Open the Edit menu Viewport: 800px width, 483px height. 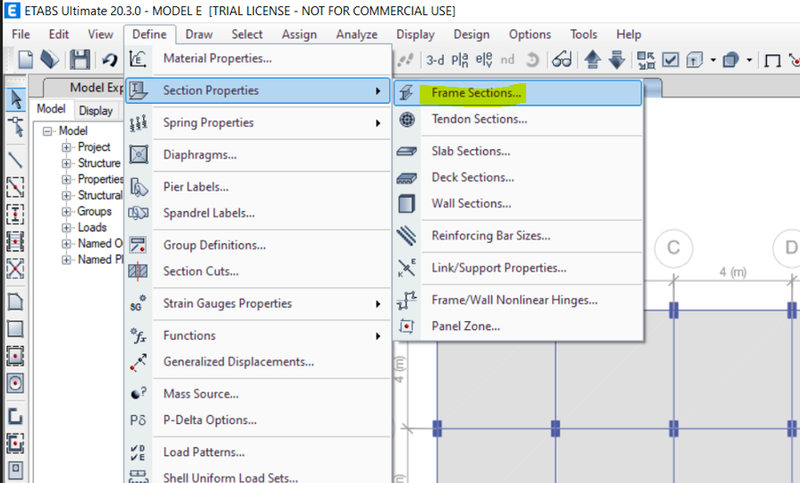[x=59, y=34]
